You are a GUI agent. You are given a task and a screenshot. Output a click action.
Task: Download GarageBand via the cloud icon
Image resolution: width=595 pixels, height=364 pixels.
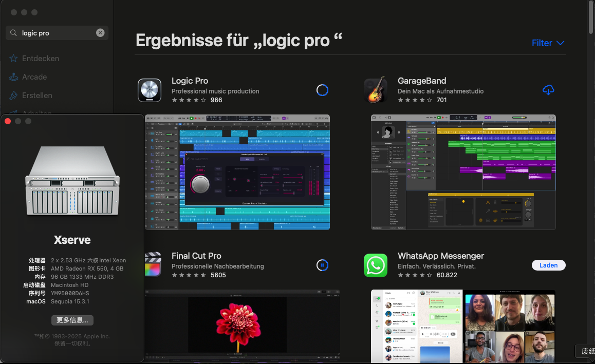click(x=548, y=90)
